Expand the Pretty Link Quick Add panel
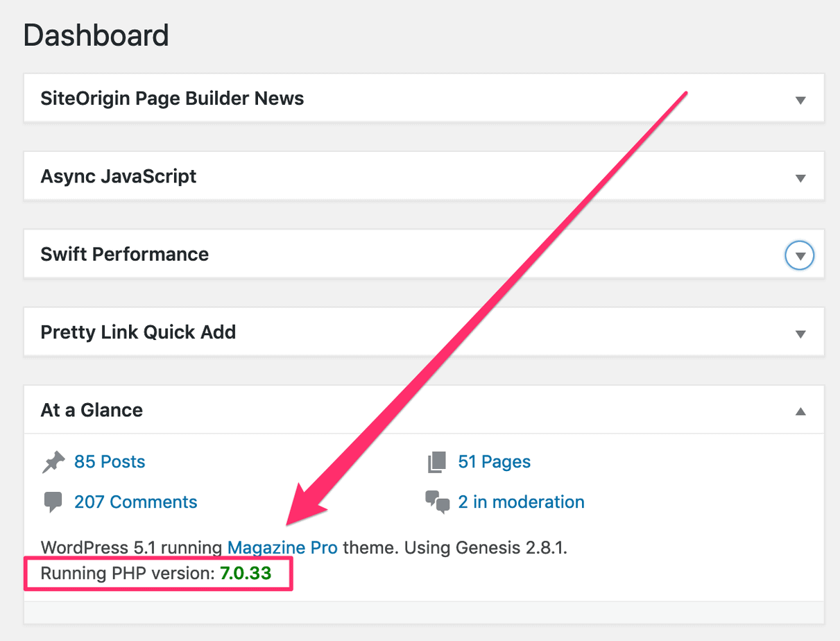The image size is (840, 641). tap(800, 334)
